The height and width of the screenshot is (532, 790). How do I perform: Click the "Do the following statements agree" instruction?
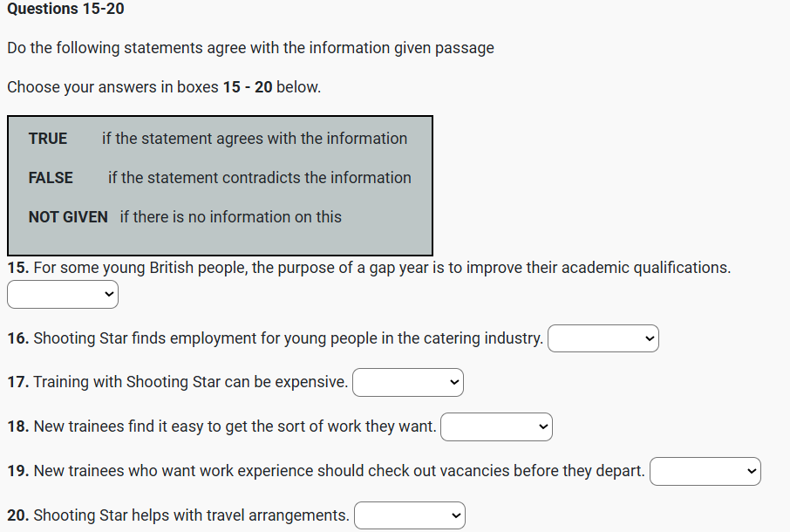point(250,48)
